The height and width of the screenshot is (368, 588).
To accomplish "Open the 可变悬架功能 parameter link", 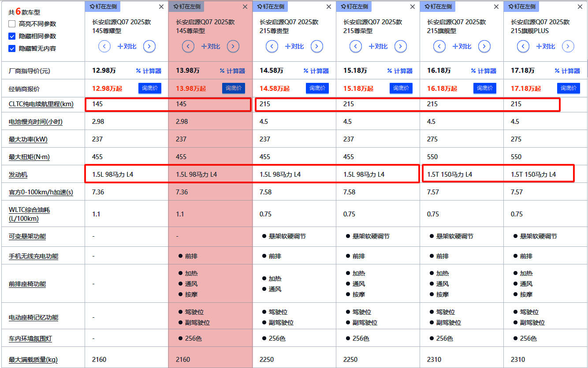I will coord(27,236).
